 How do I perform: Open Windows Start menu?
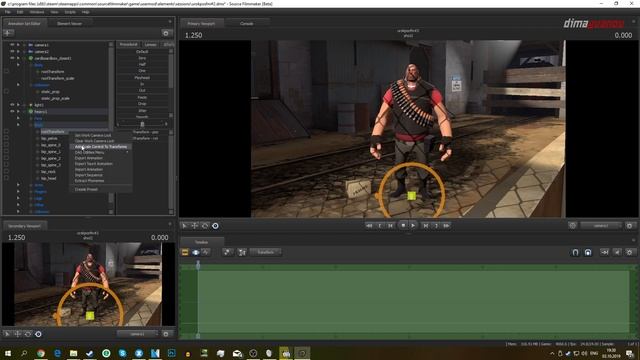(8, 353)
